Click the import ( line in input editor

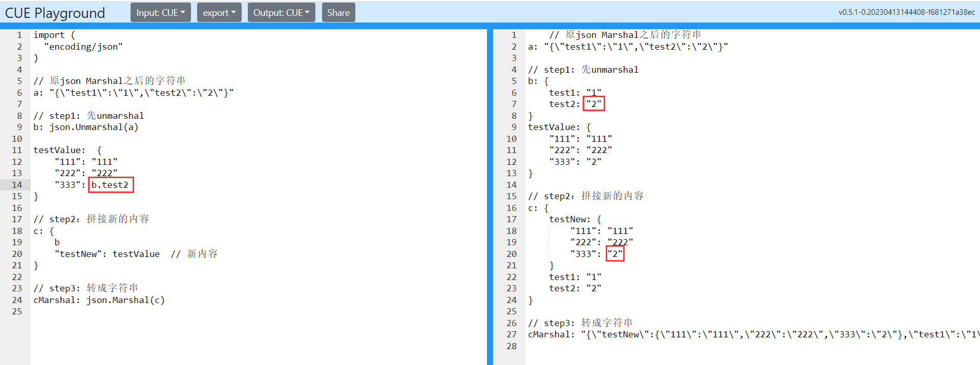[x=54, y=35]
